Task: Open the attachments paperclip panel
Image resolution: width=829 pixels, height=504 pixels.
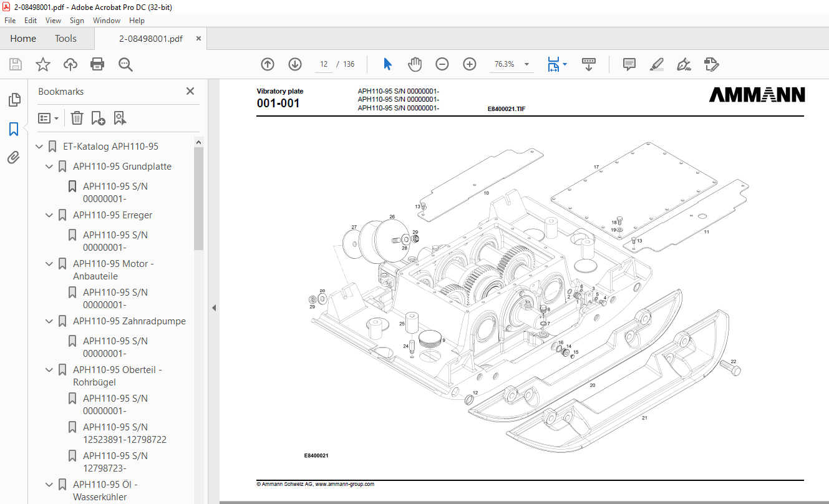Action: point(14,157)
